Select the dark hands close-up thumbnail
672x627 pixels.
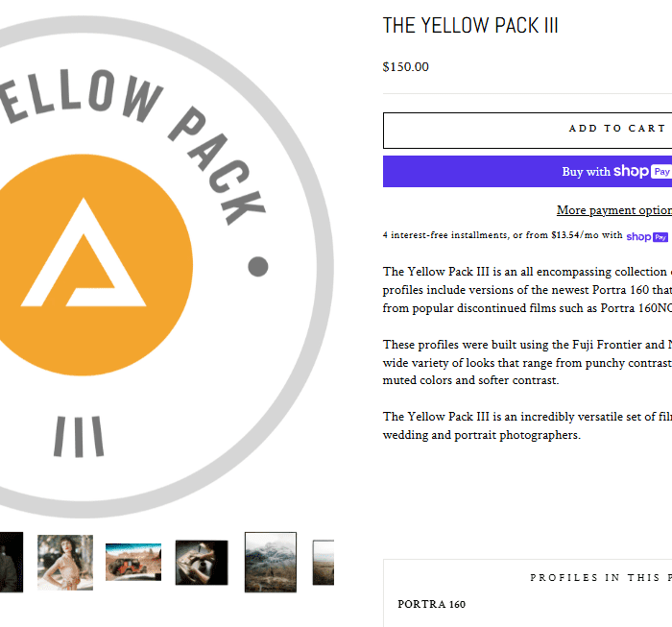click(202, 562)
